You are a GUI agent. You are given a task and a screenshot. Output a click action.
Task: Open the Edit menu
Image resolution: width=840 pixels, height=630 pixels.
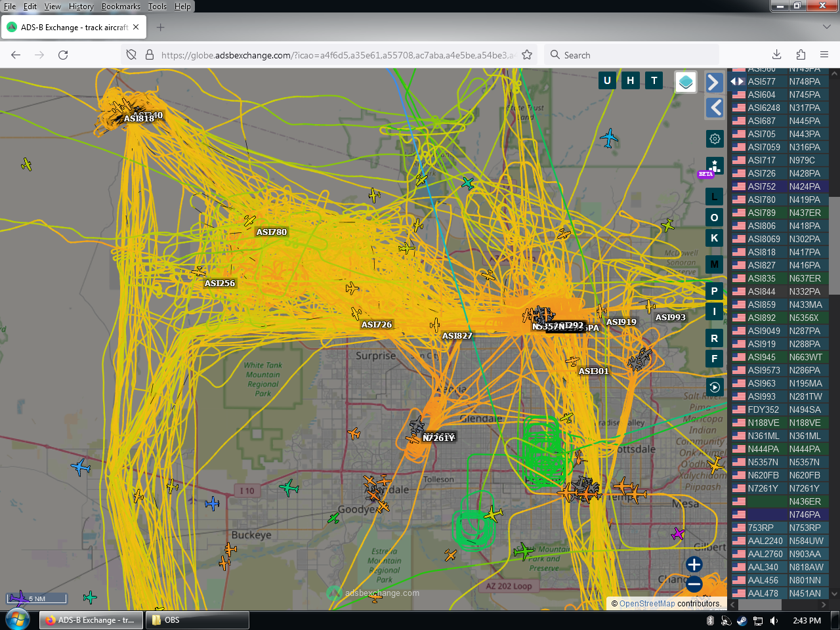tap(30, 7)
